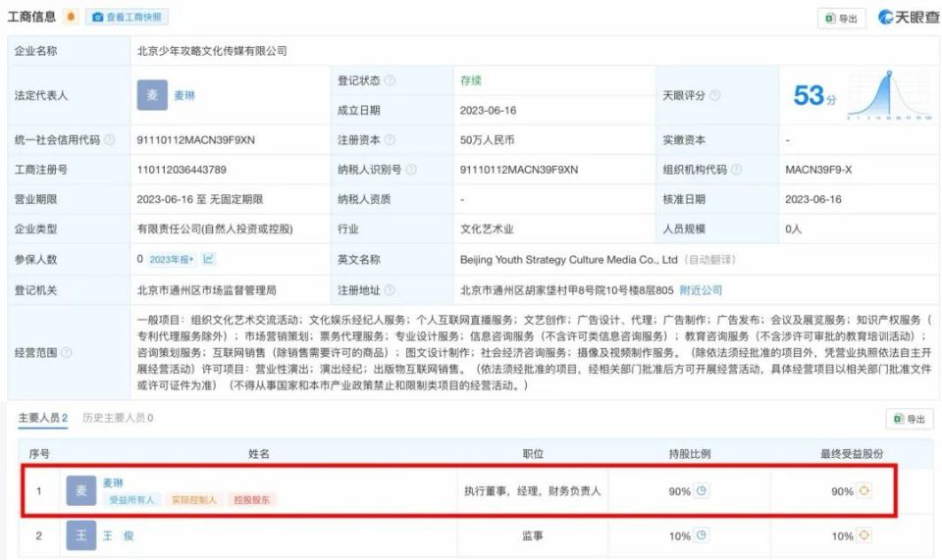The height and width of the screenshot is (560, 942).
Task: Click the 控股股东 tag
Action: pos(252,500)
